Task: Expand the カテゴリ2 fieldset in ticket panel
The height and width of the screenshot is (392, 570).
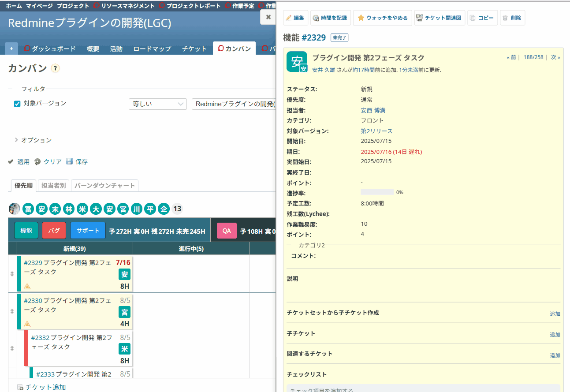Action: click(311, 245)
